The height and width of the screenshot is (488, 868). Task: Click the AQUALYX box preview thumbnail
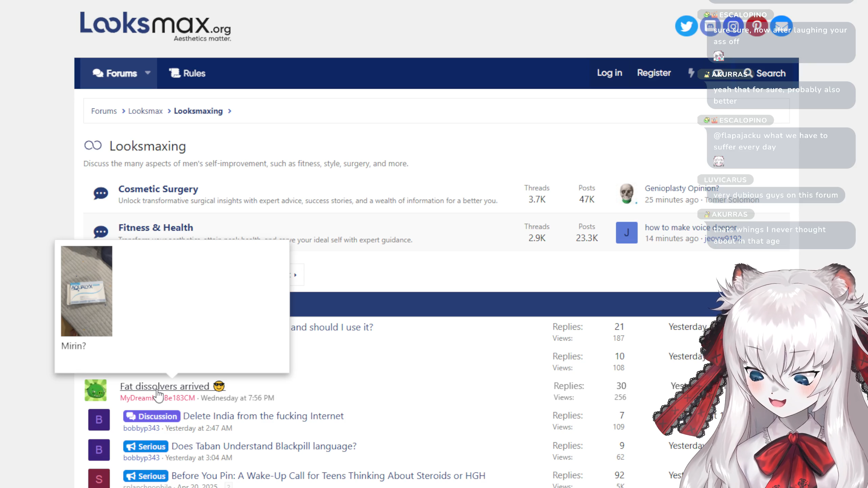86,291
